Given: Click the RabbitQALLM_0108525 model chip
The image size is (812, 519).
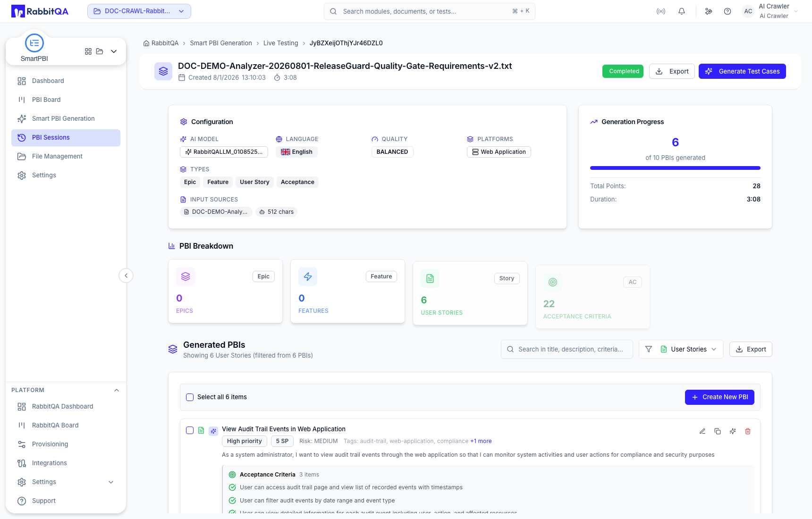Looking at the screenshot, I should tap(224, 152).
